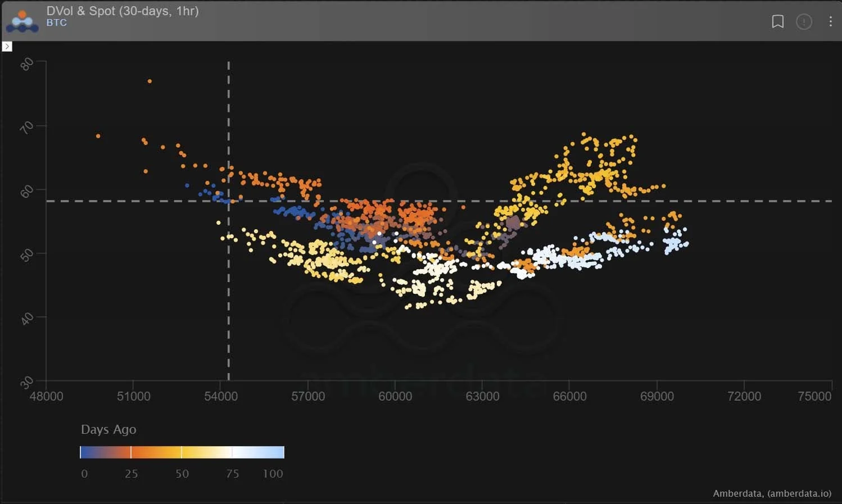Click the highest orange data point near 77

point(150,81)
